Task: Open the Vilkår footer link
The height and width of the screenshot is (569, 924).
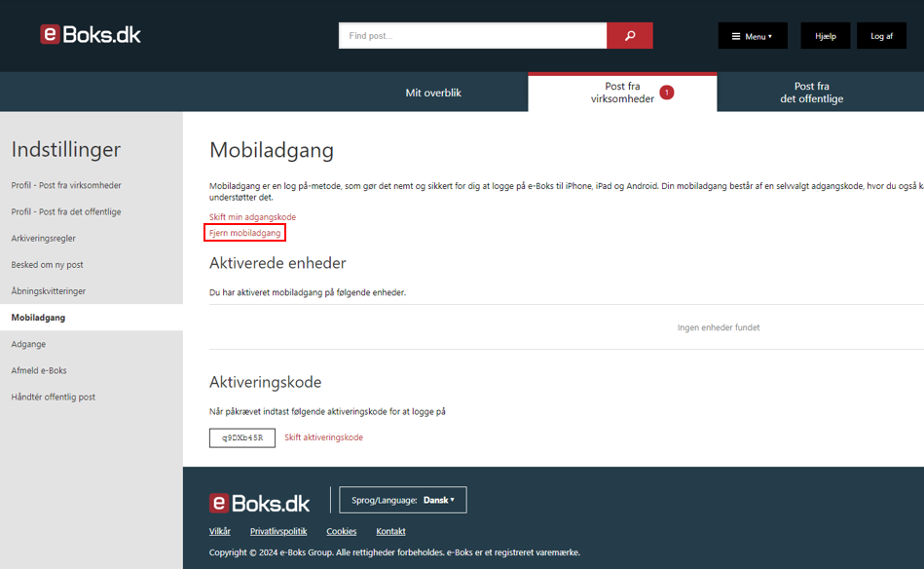Action: tap(220, 531)
